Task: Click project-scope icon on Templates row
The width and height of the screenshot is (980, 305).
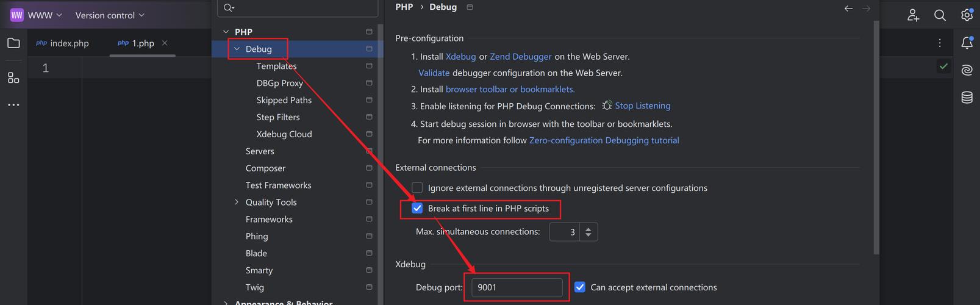Action: pos(369,66)
